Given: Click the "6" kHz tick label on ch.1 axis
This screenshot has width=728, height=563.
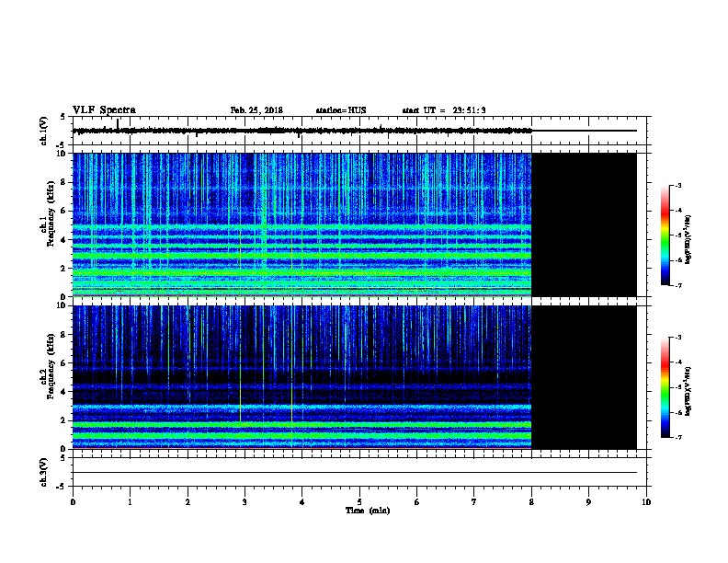Looking at the screenshot, I should (x=63, y=211).
